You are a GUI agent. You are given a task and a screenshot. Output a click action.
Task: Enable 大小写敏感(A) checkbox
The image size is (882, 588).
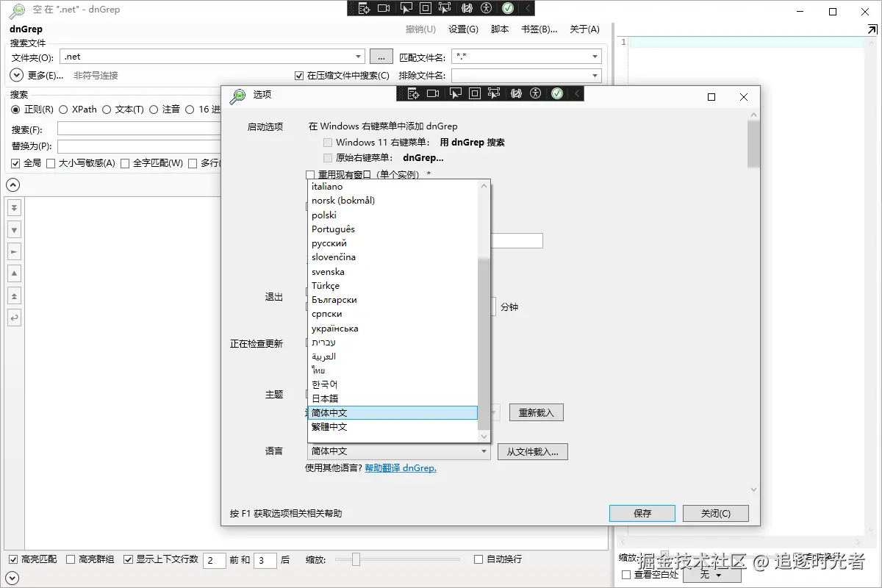click(x=51, y=163)
